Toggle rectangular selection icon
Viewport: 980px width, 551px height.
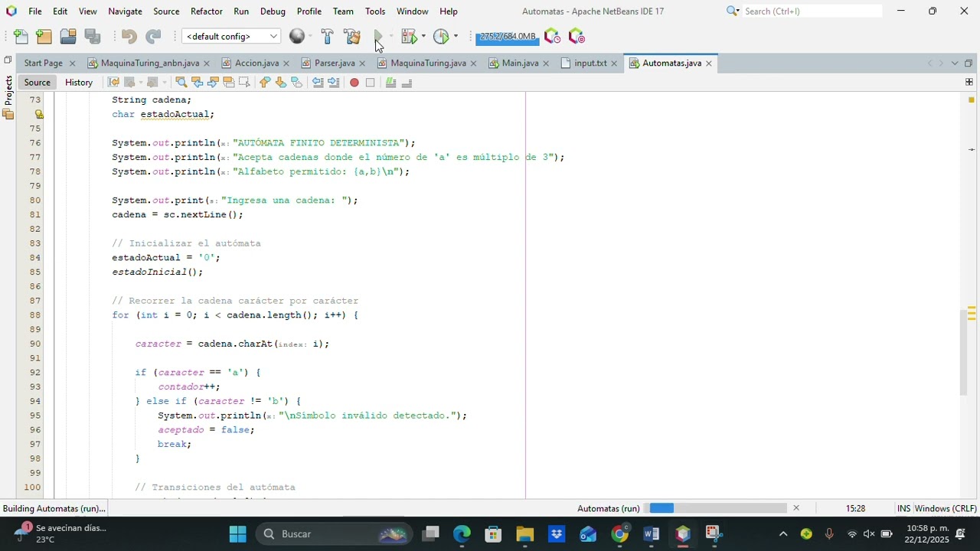[244, 82]
